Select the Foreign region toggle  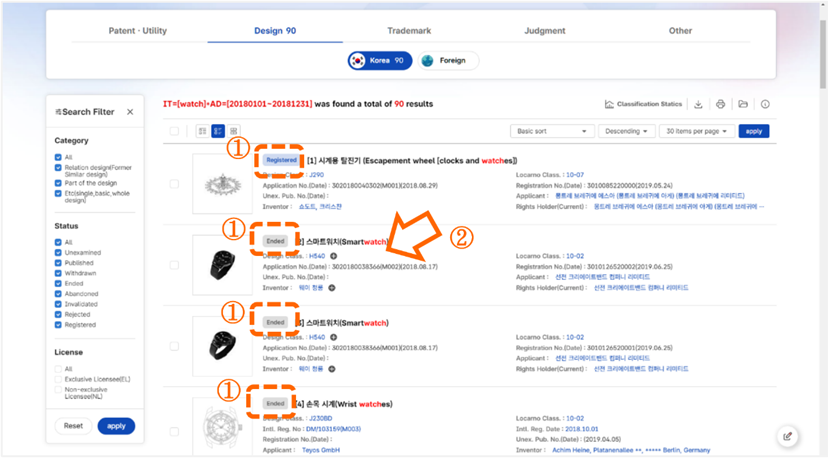(x=447, y=60)
